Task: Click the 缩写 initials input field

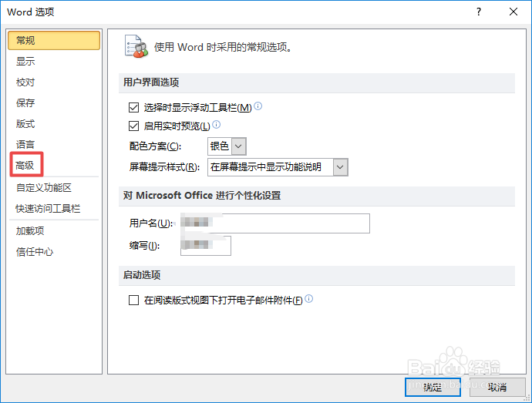Action: pos(206,246)
